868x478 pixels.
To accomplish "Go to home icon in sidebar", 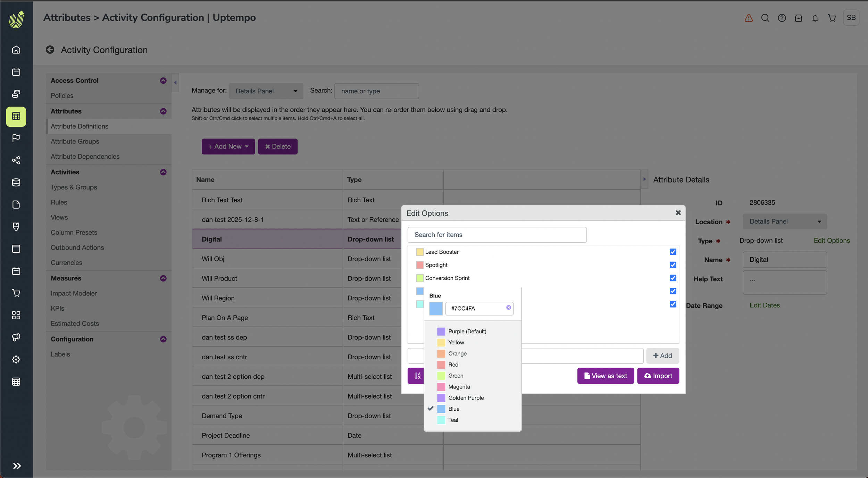I will coord(16,50).
